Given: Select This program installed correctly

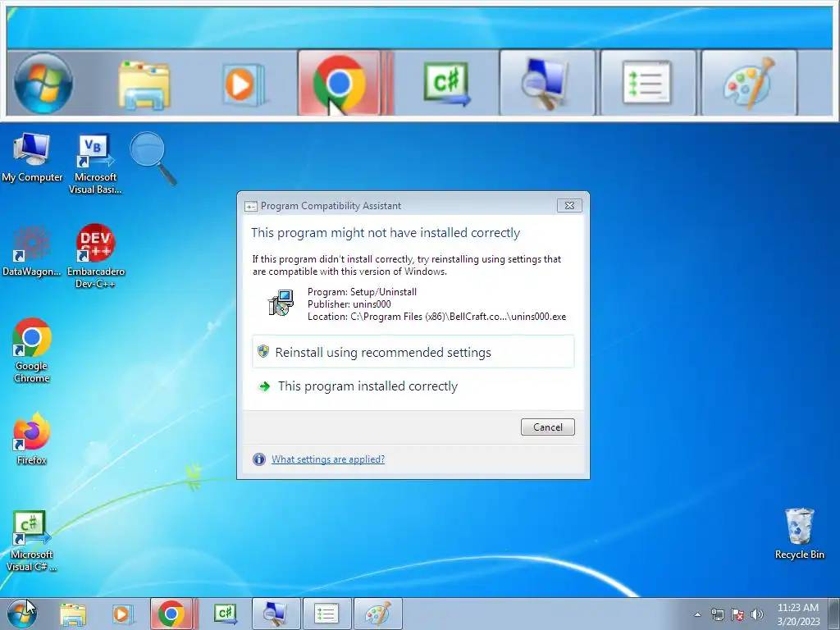Looking at the screenshot, I should click(x=413, y=386).
